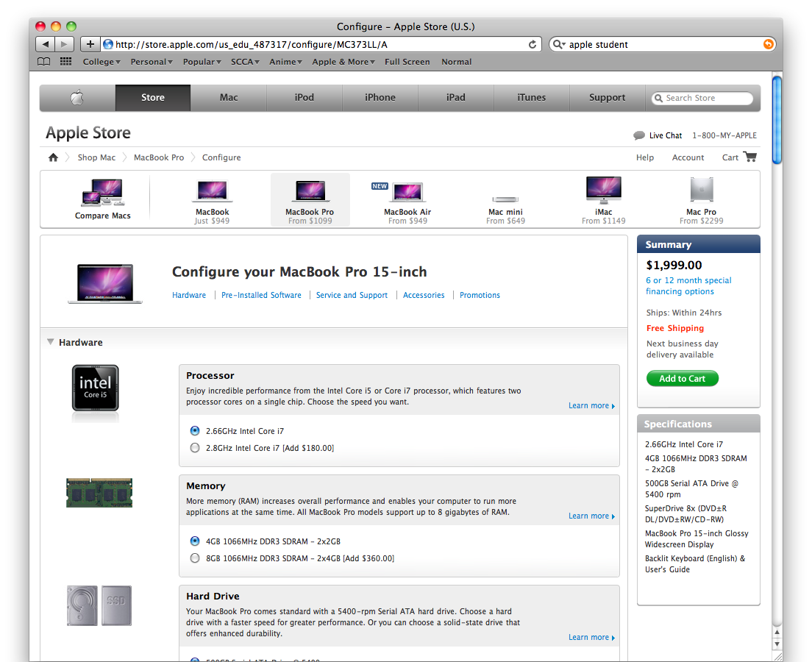Select the Mac mini product image
The width and height of the screenshot is (812, 662).
coord(505,199)
